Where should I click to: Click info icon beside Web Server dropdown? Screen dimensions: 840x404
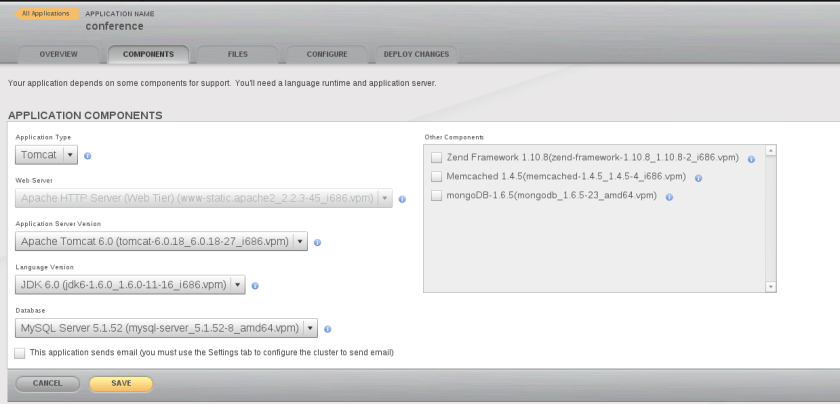click(402, 199)
